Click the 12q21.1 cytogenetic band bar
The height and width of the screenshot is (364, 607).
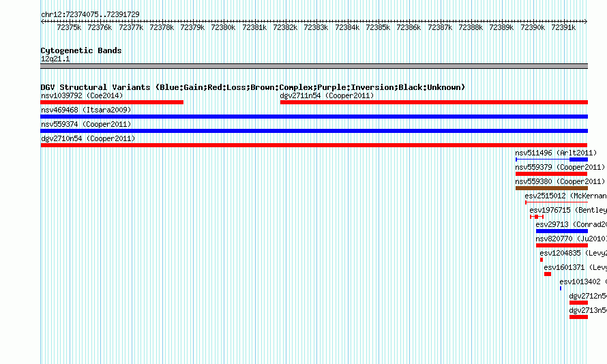[314, 66]
